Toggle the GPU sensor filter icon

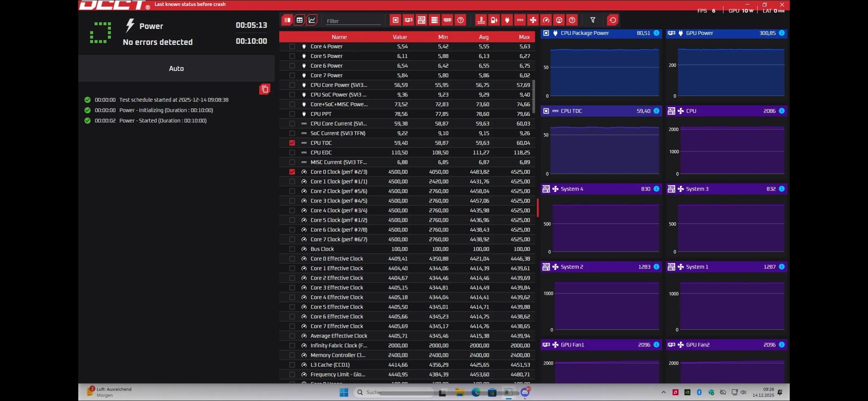408,20
